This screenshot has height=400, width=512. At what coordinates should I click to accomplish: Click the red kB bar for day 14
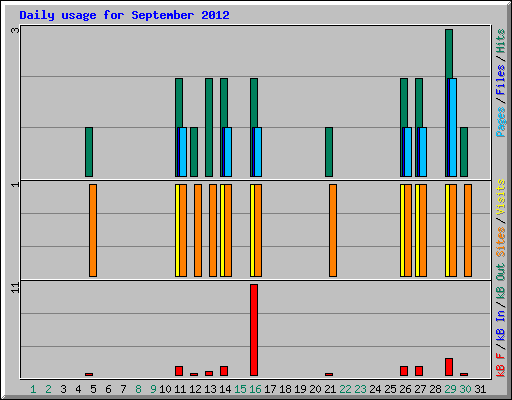pos(224,371)
